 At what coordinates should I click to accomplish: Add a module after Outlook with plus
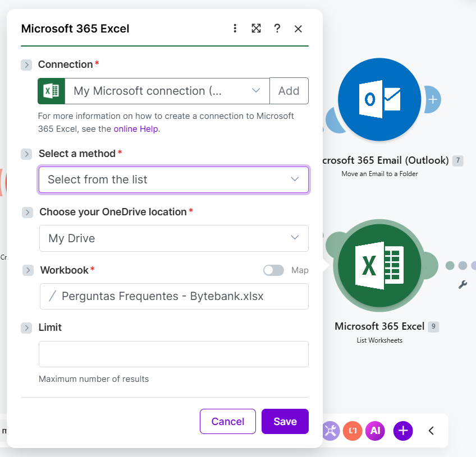click(433, 99)
